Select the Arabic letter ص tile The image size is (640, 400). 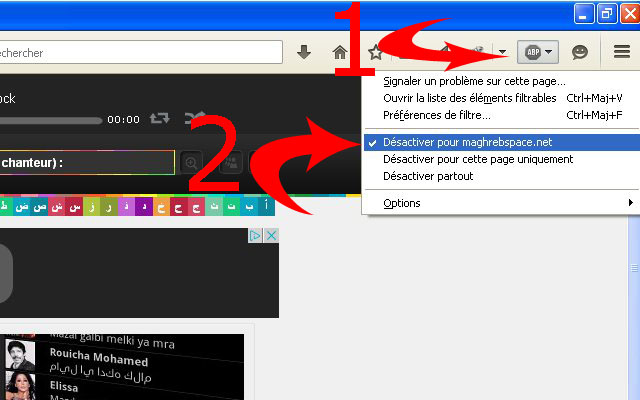coord(40,207)
